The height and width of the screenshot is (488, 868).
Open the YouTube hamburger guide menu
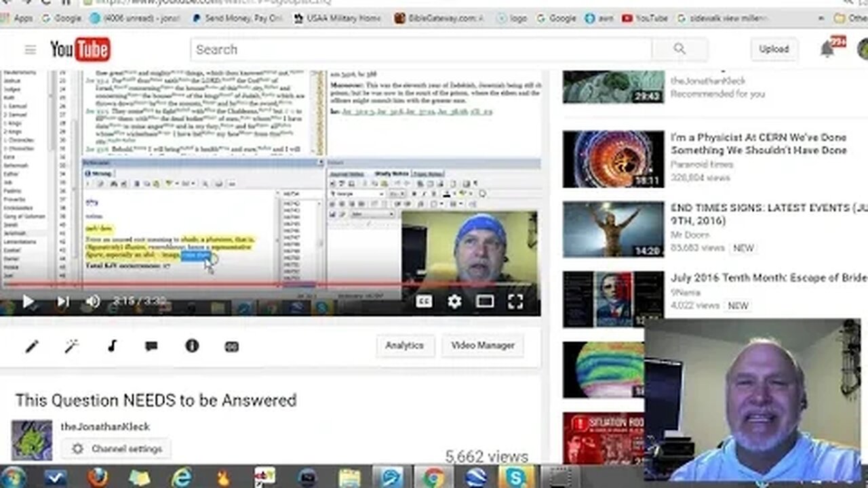point(30,49)
